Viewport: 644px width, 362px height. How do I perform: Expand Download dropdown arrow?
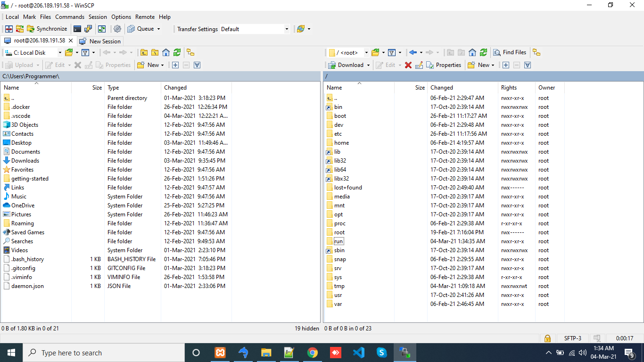[x=368, y=65]
